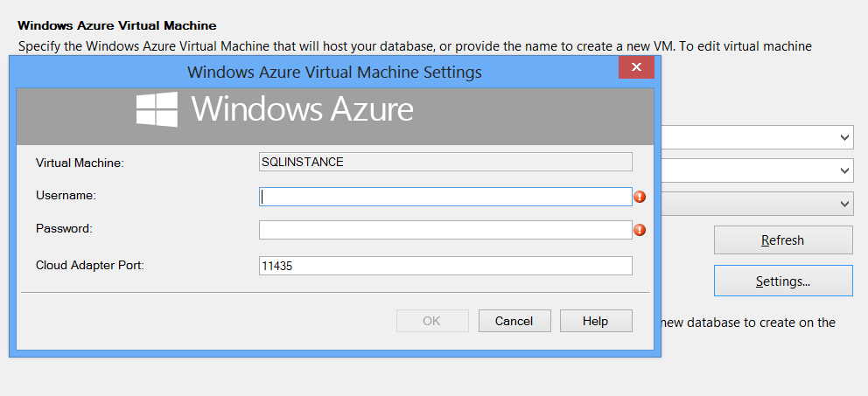Click the Username: label
The height and width of the screenshot is (396, 868).
point(66,196)
